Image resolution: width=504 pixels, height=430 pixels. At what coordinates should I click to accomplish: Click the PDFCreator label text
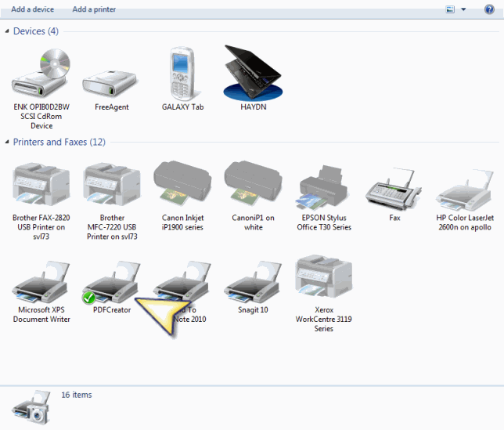[112, 309]
